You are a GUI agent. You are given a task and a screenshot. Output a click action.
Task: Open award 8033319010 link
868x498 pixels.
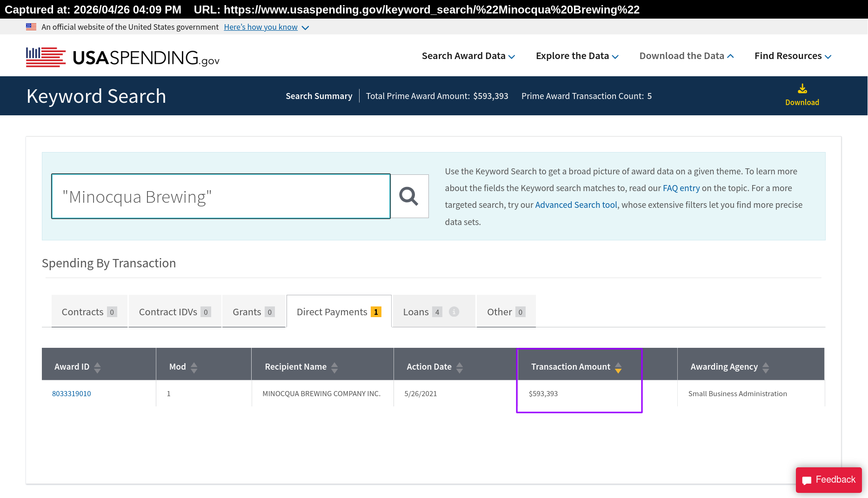[x=72, y=393]
